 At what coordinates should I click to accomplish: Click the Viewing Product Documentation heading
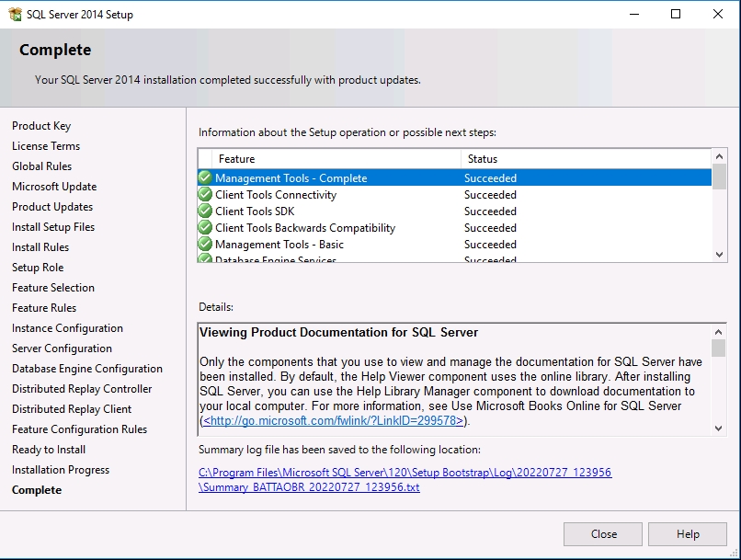pos(339,332)
